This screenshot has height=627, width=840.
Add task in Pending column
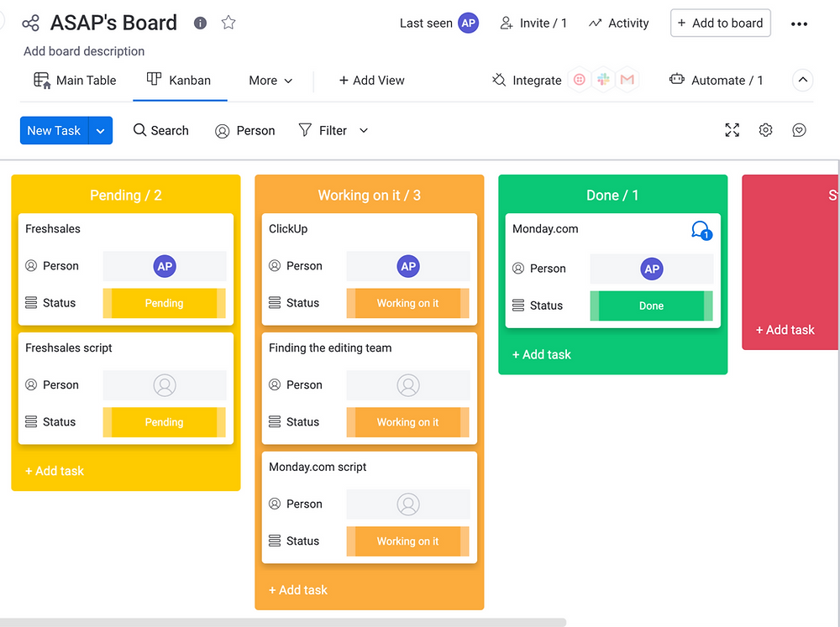coord(55,471)
